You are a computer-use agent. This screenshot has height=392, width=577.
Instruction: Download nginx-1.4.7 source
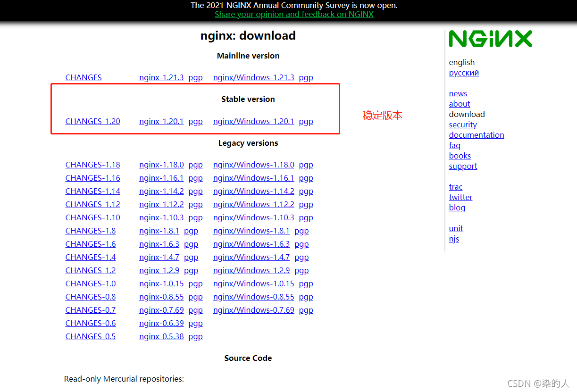[x=159, y=257]
